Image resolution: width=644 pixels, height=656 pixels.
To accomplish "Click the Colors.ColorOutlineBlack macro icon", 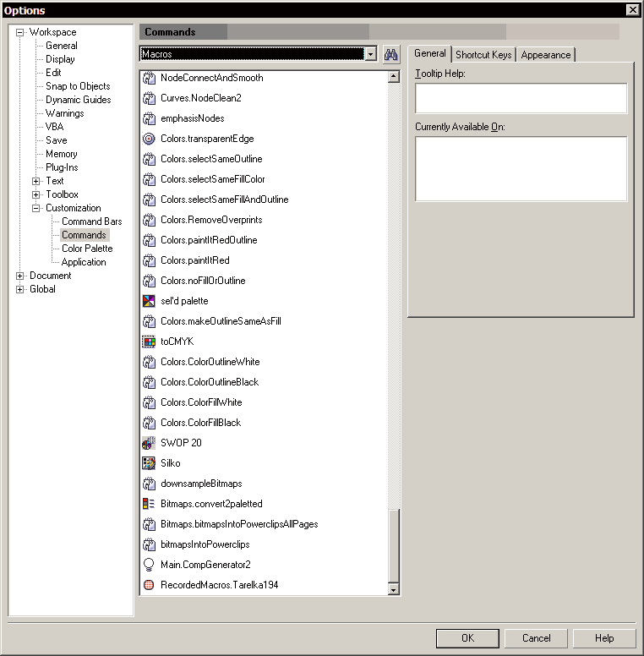I will (x=149, y=382).
